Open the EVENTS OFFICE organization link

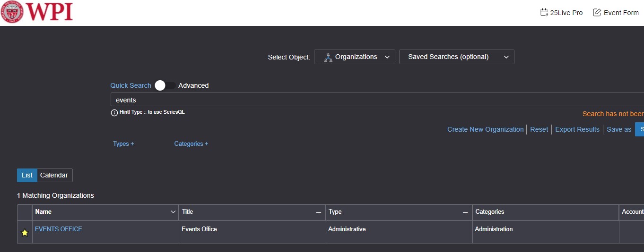(59, 229)
